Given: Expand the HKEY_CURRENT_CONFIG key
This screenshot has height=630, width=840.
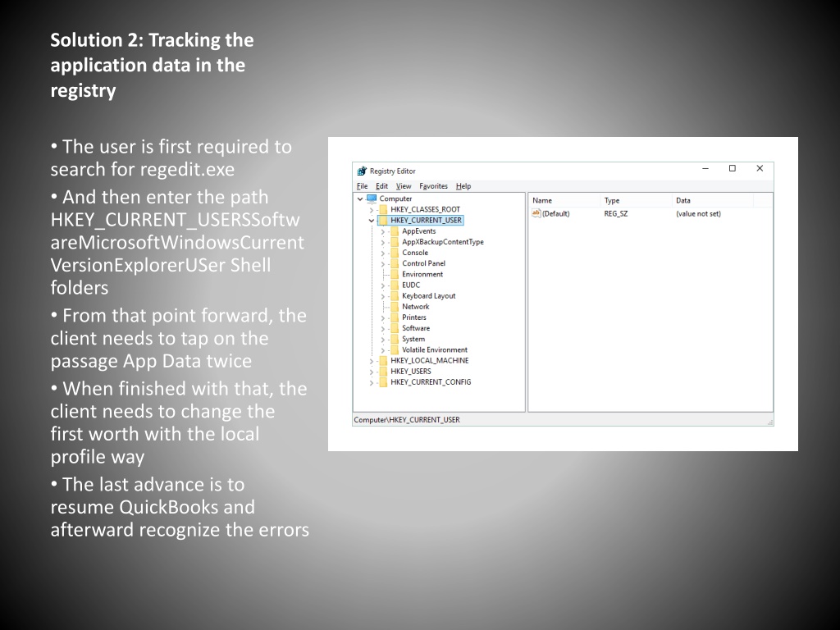Looking at the screenshot, I should click(372, 382).
